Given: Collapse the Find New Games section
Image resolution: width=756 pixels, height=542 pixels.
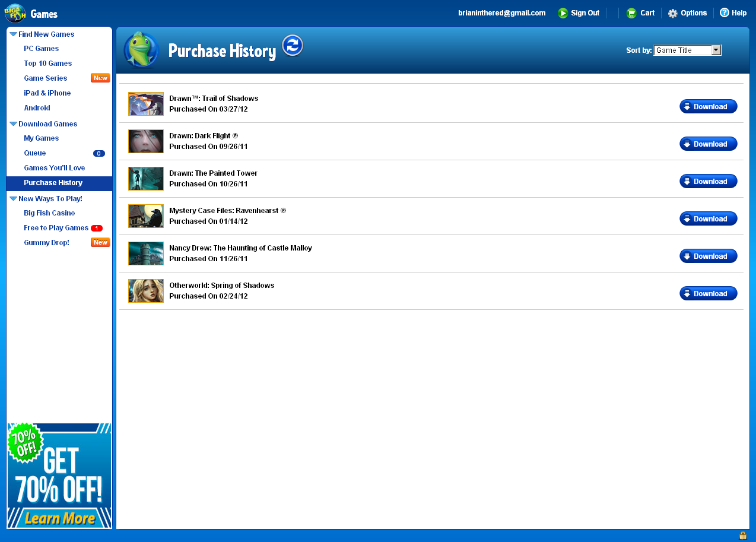Looking at the screenshot, I should click(13, 34).
